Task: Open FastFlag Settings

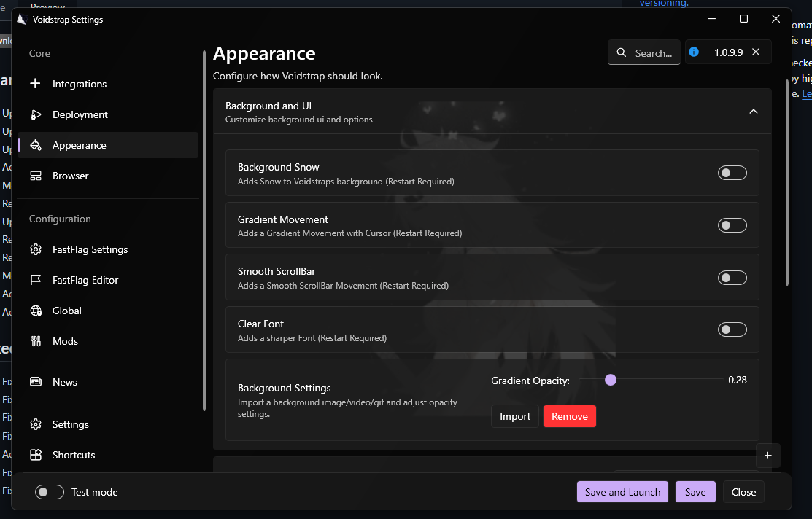Action: [108, 249]
